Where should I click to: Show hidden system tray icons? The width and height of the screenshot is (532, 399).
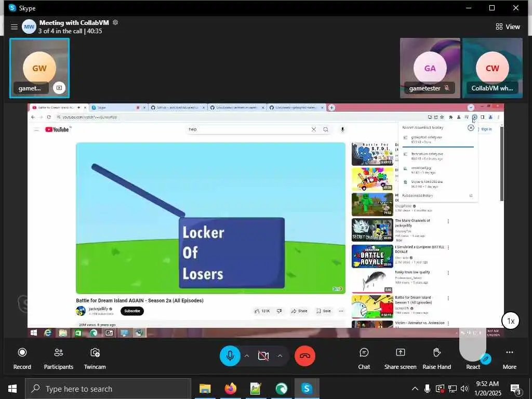point(415,389)
